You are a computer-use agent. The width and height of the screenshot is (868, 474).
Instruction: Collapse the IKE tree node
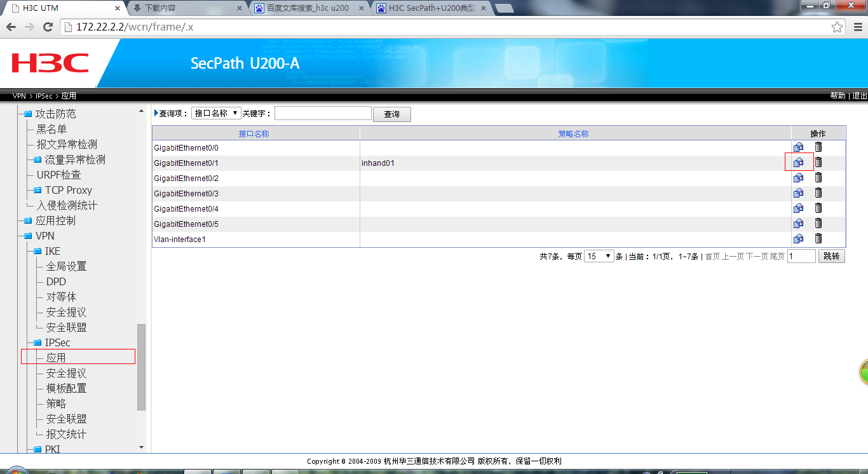coord(37,252)
